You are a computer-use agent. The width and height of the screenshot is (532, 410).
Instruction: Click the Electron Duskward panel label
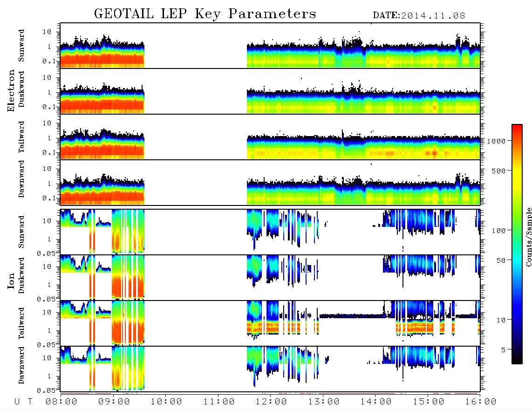(21, 89)
